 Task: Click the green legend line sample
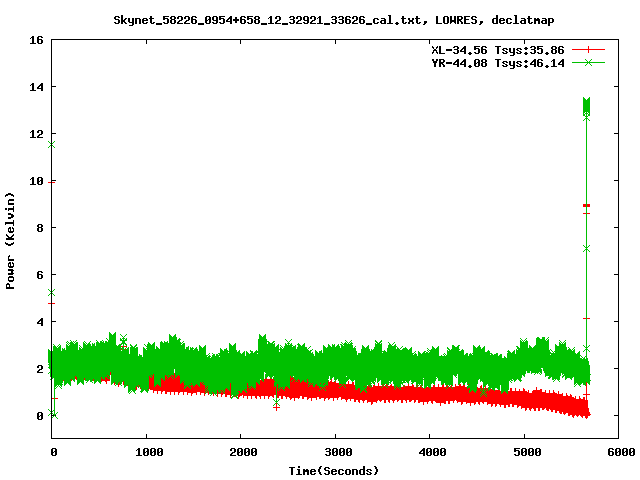tap(588, 62)
